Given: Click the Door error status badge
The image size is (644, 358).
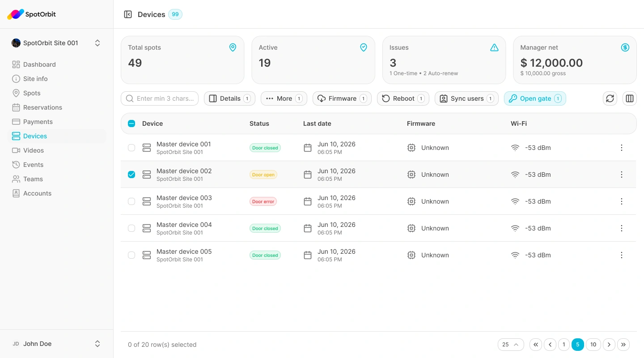Looking at the screenshot, I should pos(263,201).
